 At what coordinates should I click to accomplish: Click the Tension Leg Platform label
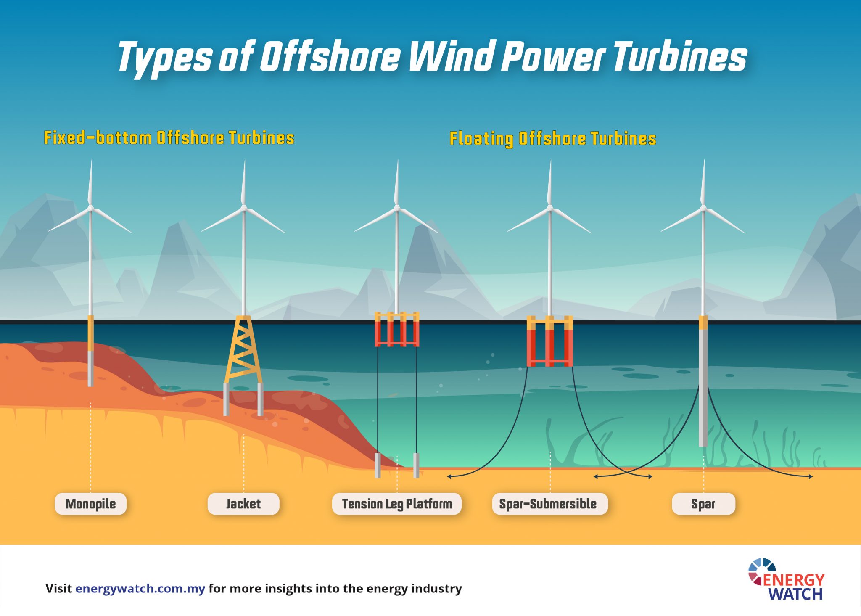pyautogui.click(x=397, y=504)
